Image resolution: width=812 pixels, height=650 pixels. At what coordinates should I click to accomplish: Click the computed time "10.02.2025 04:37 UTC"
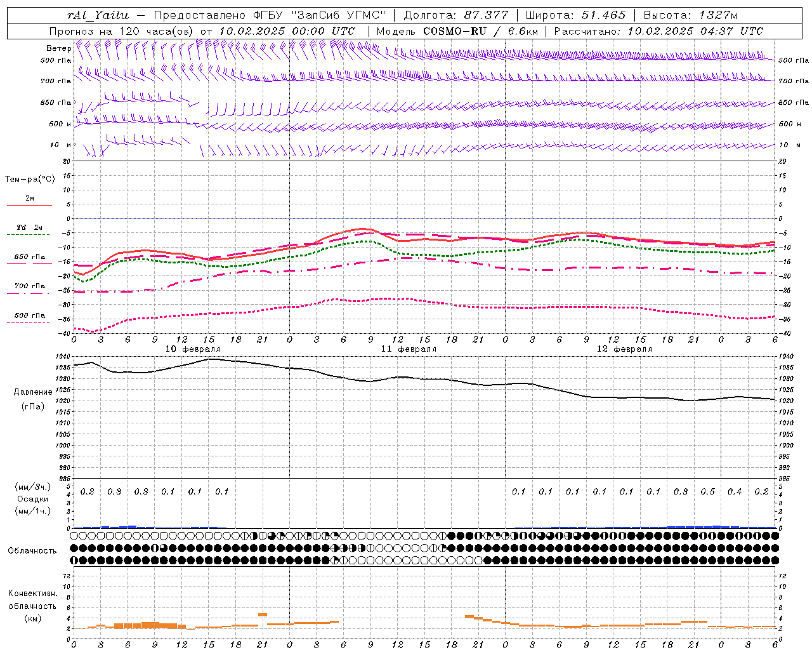695,31
